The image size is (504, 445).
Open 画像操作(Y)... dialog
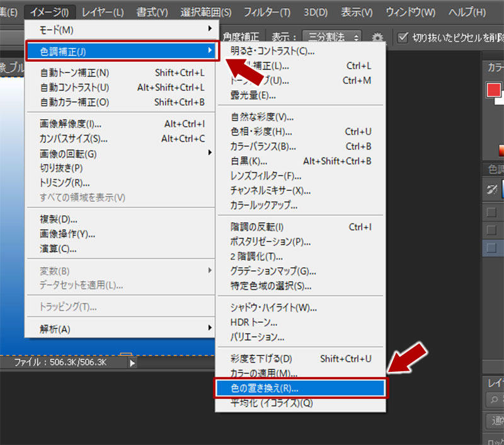click(x=122, y=234)
